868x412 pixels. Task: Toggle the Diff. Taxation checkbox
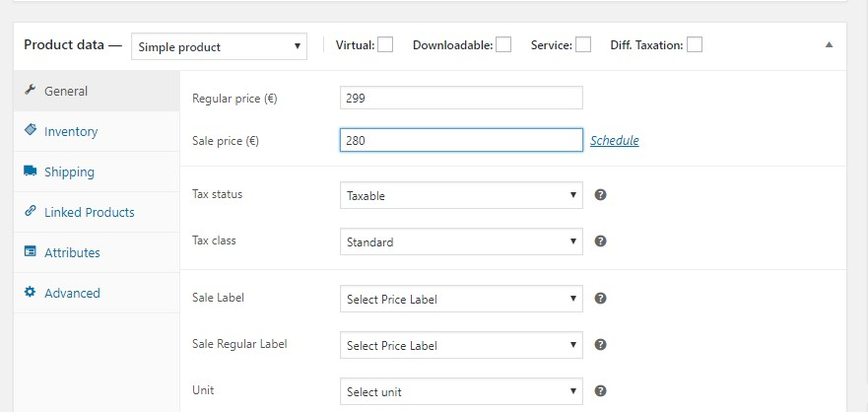[695, 44]
